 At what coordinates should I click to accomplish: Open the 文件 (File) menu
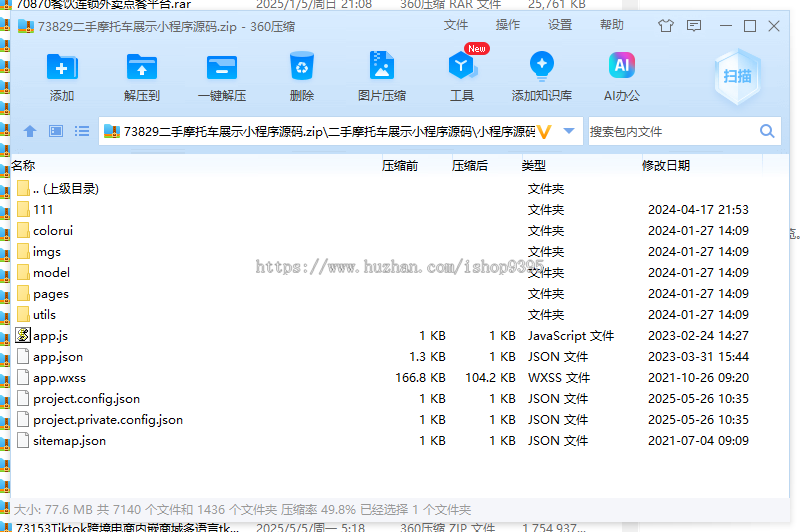pyautogui.click(x=456, y=25)
